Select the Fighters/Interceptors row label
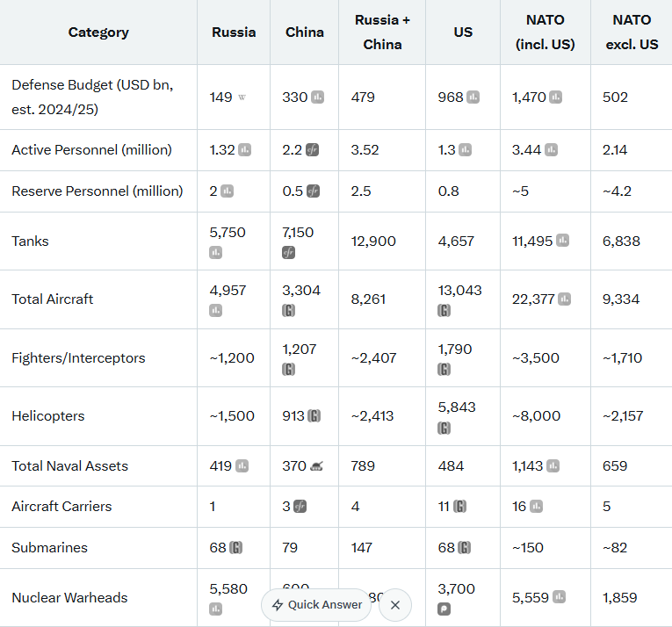The image size is (672, 627). click(x=78, y=358)
